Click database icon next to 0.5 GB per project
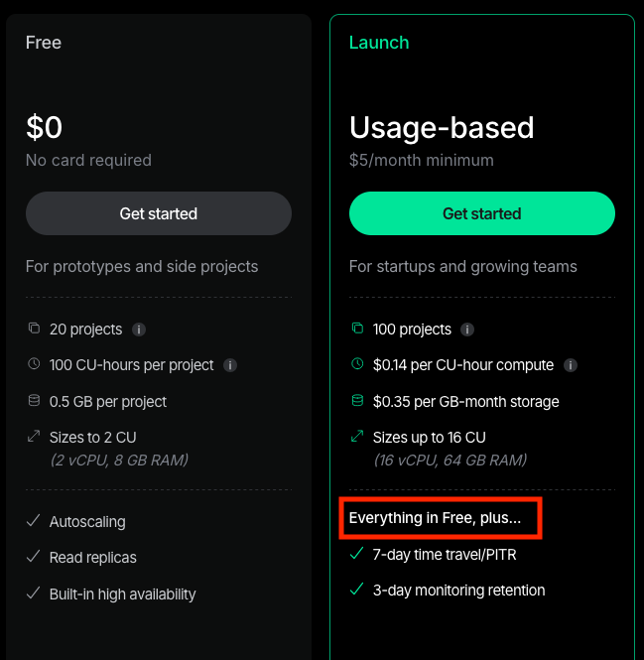This screenshot has height=660, width=644. [34, 401]
